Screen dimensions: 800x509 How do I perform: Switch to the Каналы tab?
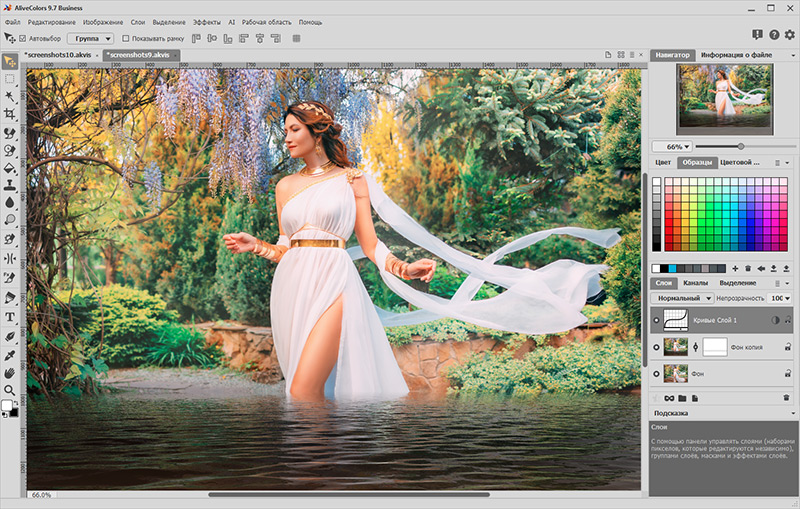coord(695,283)
